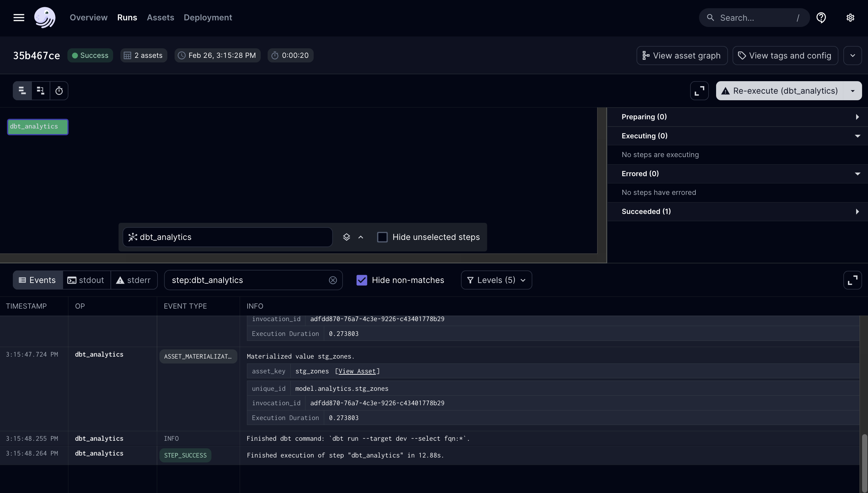This screenshot has height=493, width=868.
Task: Clear the step:dbt_analytics log filter
Action: 333,280
